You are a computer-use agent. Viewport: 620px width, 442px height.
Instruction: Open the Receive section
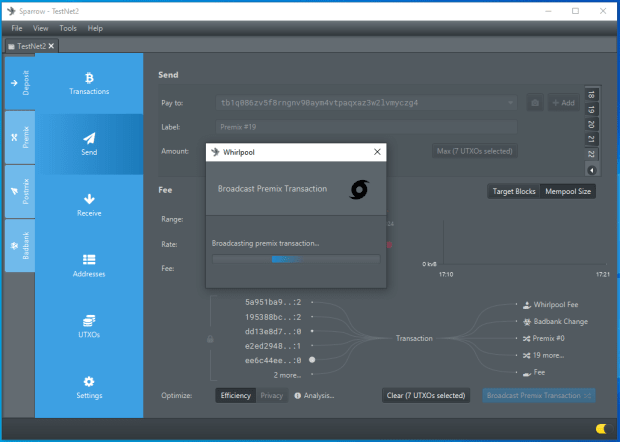click(x=89, y=205)
